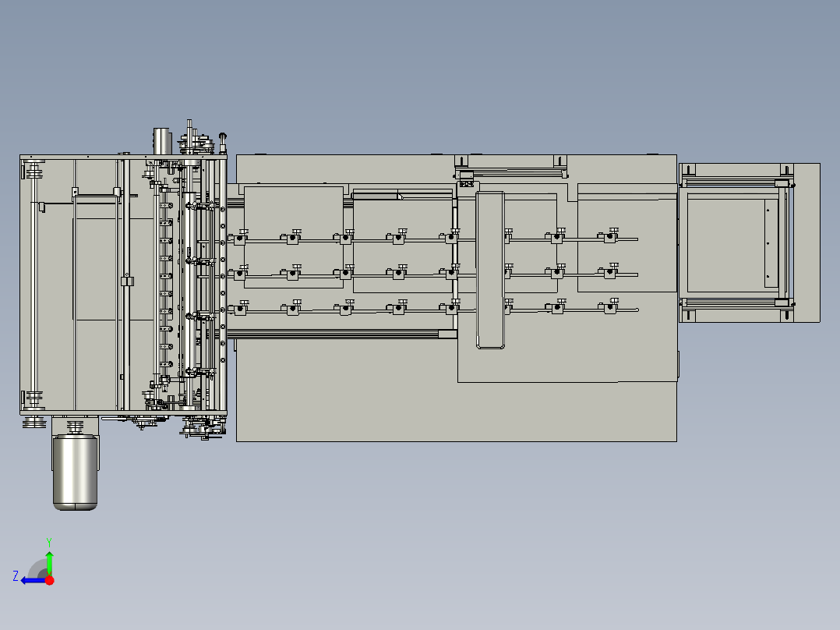
Task: Select the narrow far-right panel of outfeed unit
Action: [x=806, y=242]
